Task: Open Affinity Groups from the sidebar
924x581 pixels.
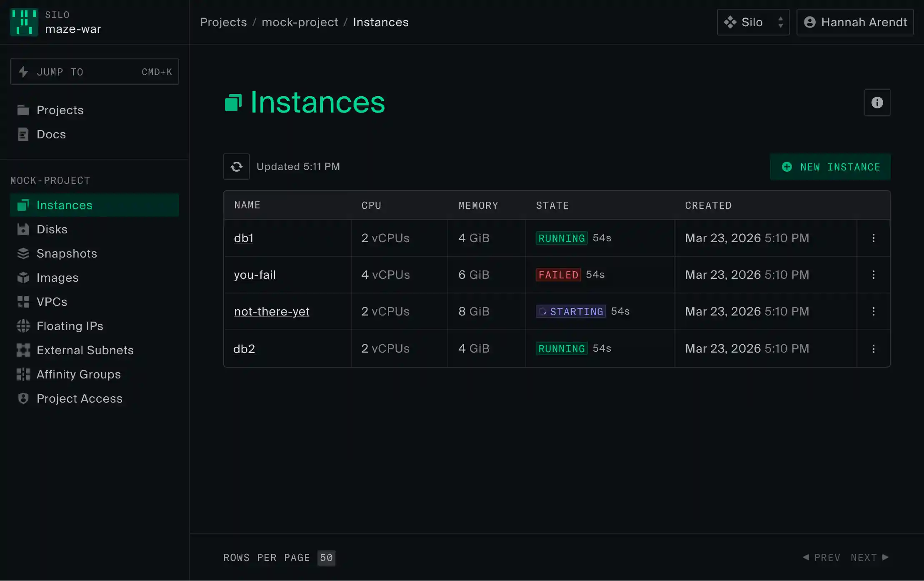Action: 78,374
